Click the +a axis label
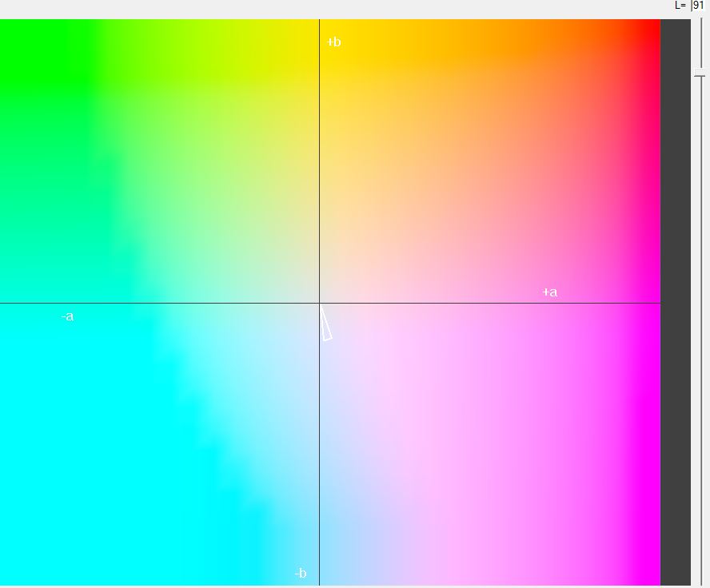Viewport: 710px width, 588px height. (549, 292)
